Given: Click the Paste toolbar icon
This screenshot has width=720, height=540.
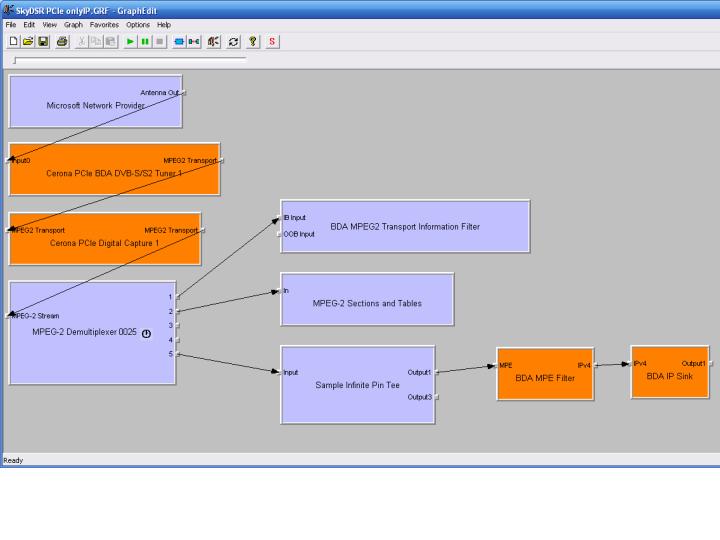Looking at the screenshot, I should click(x=111, y=42).
